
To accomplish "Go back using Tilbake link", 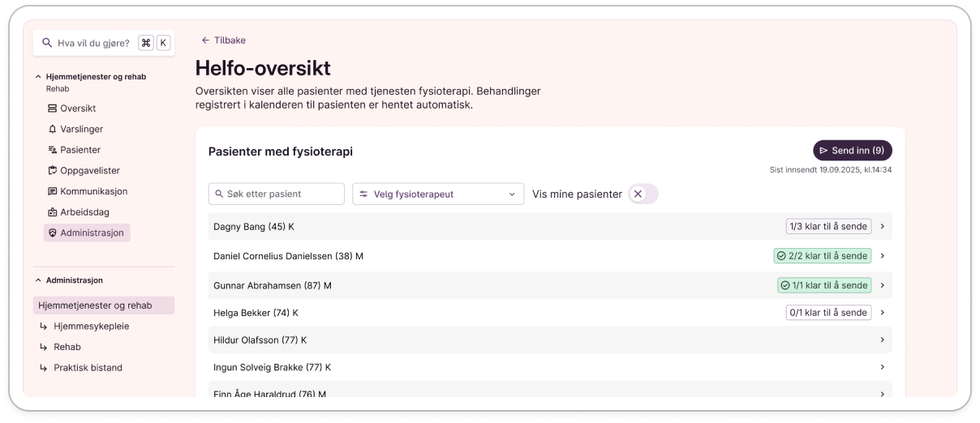I will [224, 41].
